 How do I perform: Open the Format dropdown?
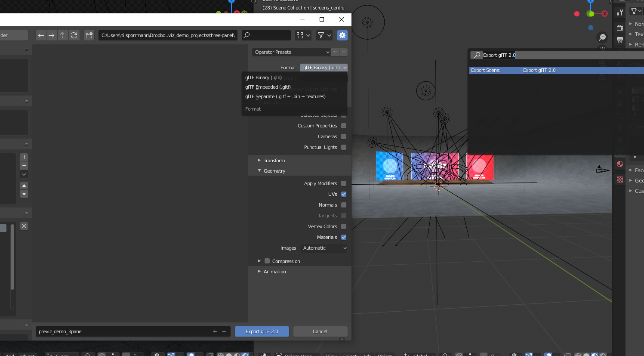coord(324,68)
